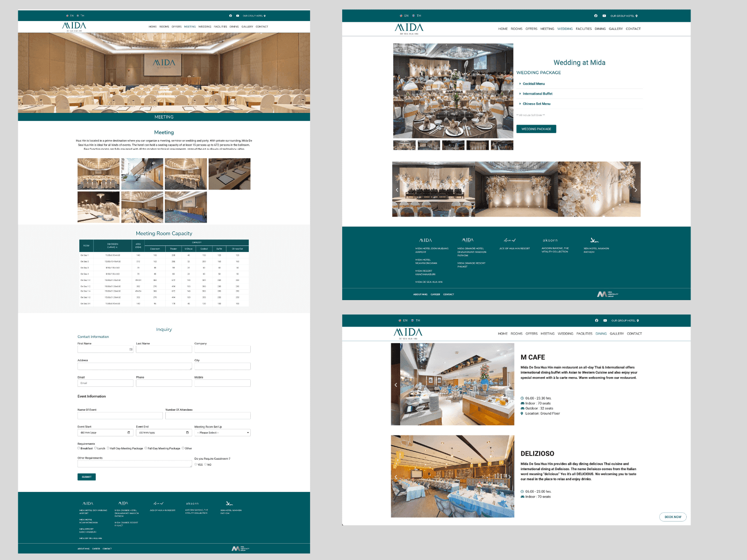Check the Full-Day Meeting Package option
Image resolution: width=747 pixels, height=560 pixels.
146,448
